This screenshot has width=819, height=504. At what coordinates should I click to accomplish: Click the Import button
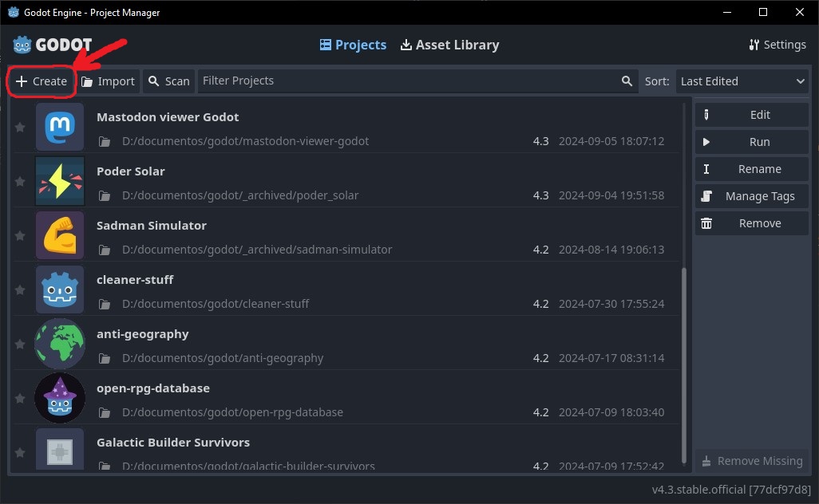(x=108, y=81)
